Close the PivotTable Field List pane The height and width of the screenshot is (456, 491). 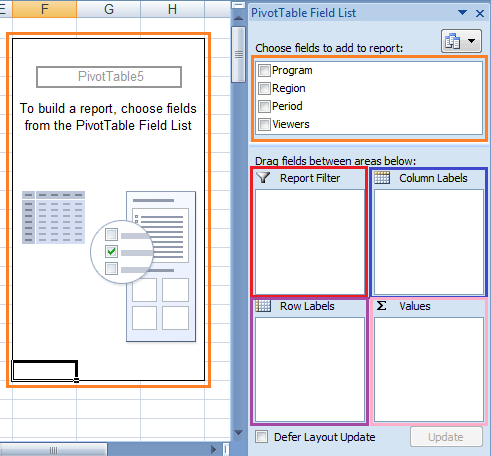coord(480,13)
